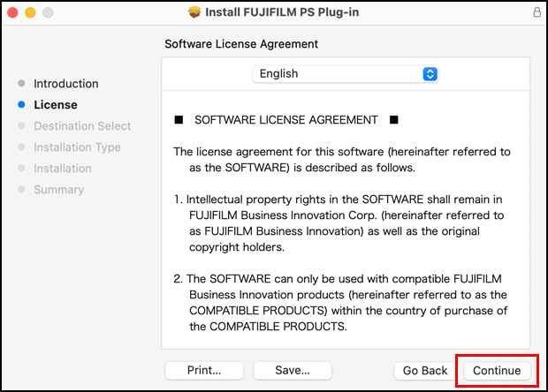Close the installer window with the red button
The height and width of the screenshot is (392, 548).
tap(12, 13)
